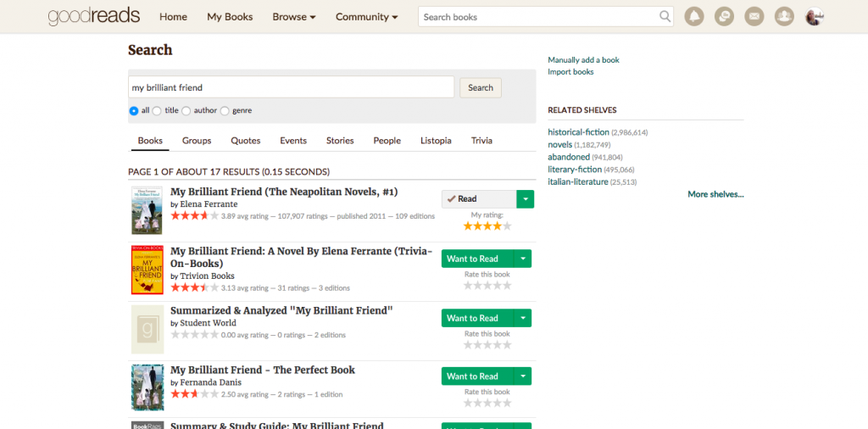The image size is (868, 429).
Task: Expand the Community dropdown menu
Action: point(366,17)
